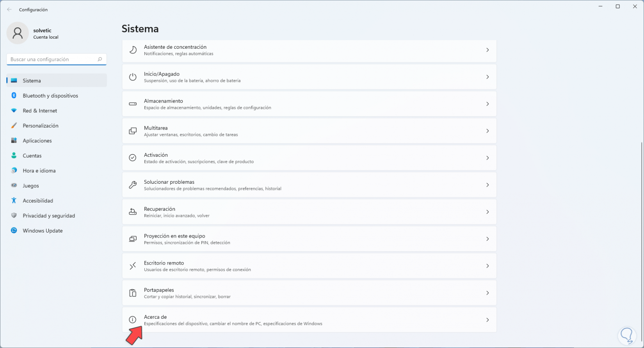Open Red & Internet in the sidebar
Screen dimensions: 644x348
(40, 111)
